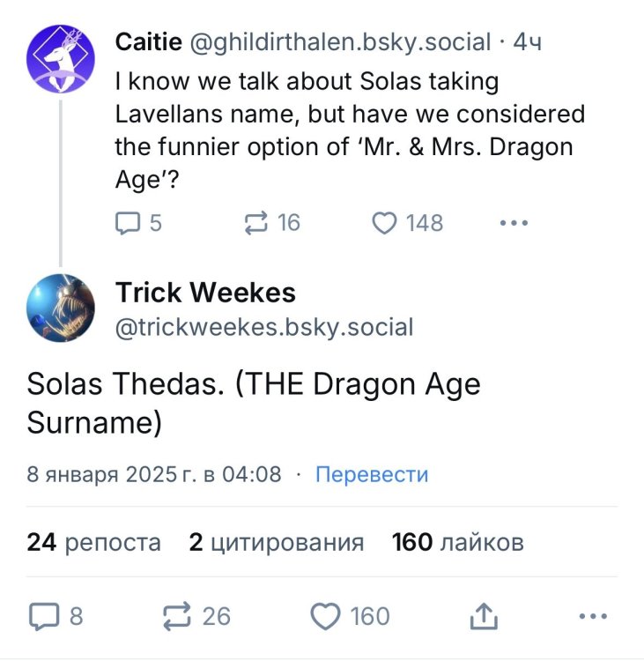View the 160 лайков likes list

457,542
